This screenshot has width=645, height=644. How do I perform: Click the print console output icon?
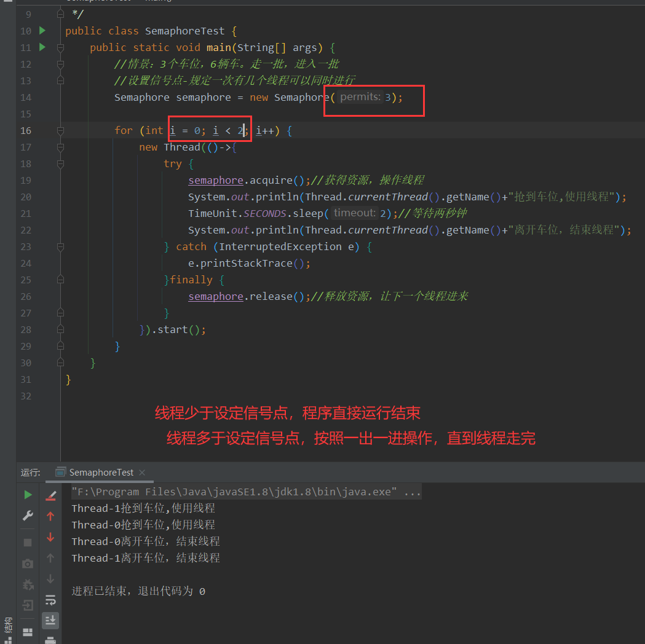(x=50, y=640)
